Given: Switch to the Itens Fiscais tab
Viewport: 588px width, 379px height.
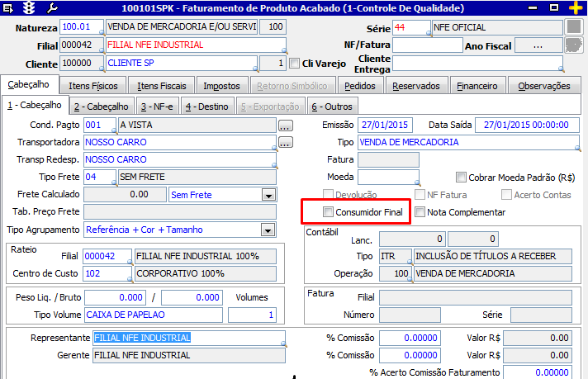Looking at the screenshot, I should [162, 86].
